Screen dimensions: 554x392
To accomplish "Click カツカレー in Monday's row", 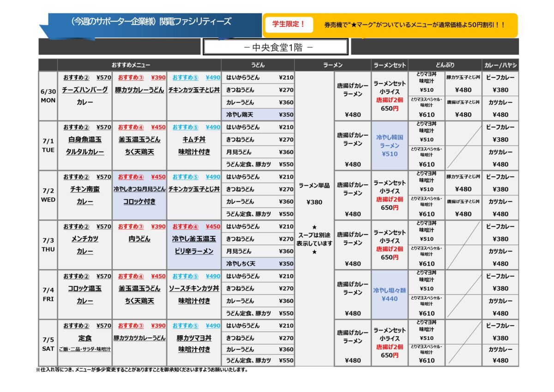I will point(500,102).
